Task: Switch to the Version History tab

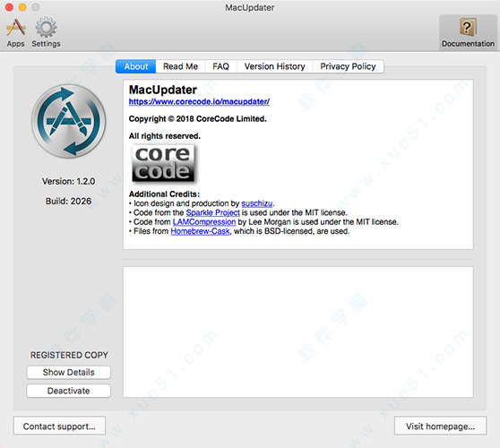Action: pos(274,66)
